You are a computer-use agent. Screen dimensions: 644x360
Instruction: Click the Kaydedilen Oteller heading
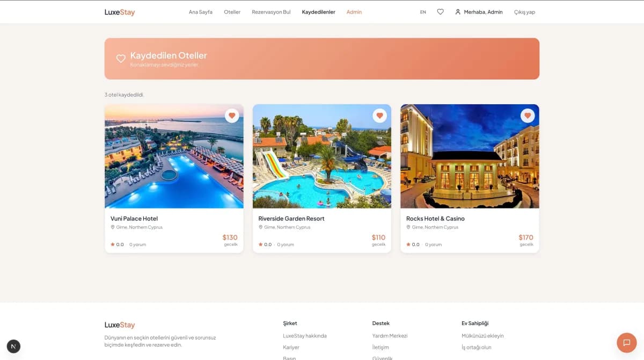tap(169, 55)
